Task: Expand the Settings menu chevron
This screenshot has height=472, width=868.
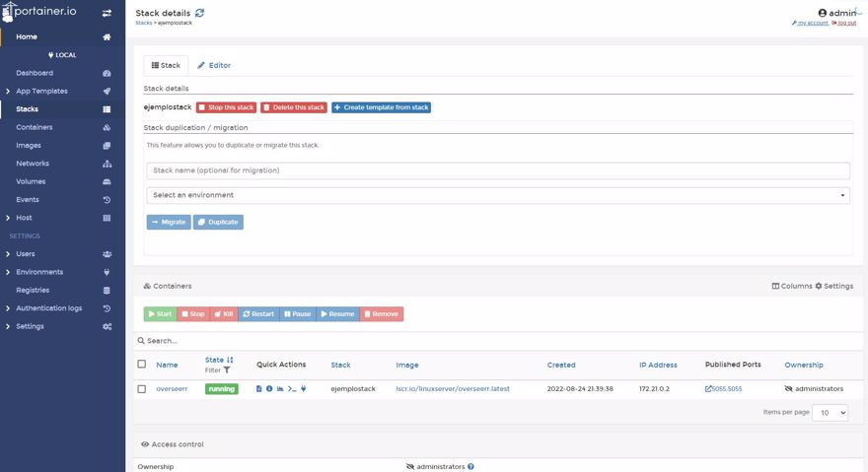Action: coord(8,326)
